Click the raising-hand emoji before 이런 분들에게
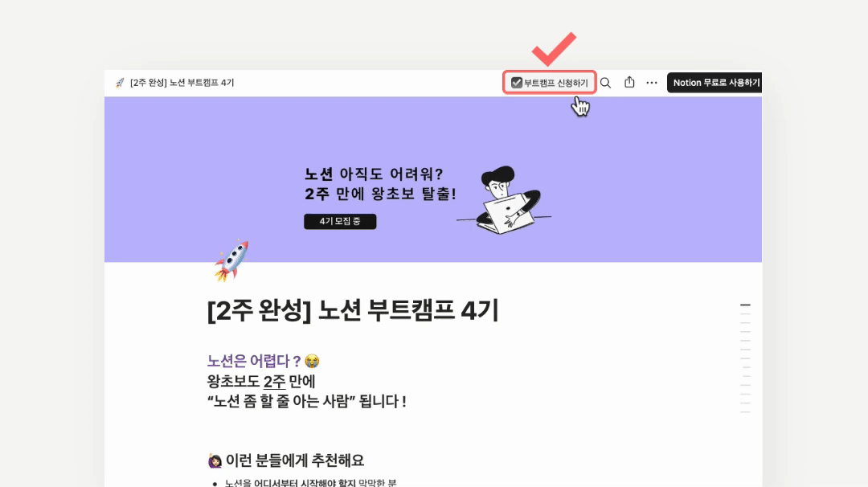Viewport: 868px width, 487px height. pyautogui.click(x=215, y=460)
